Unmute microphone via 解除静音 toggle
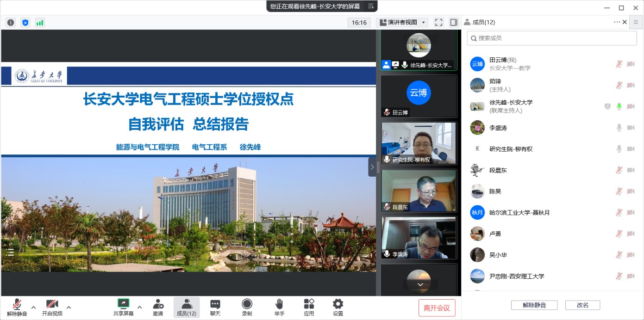 pos(17,308)
